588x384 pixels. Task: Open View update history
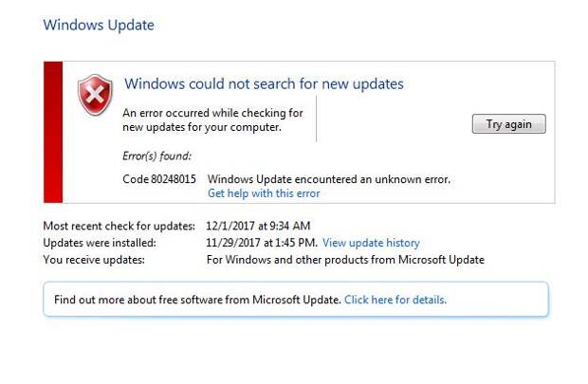coord(371,243)
